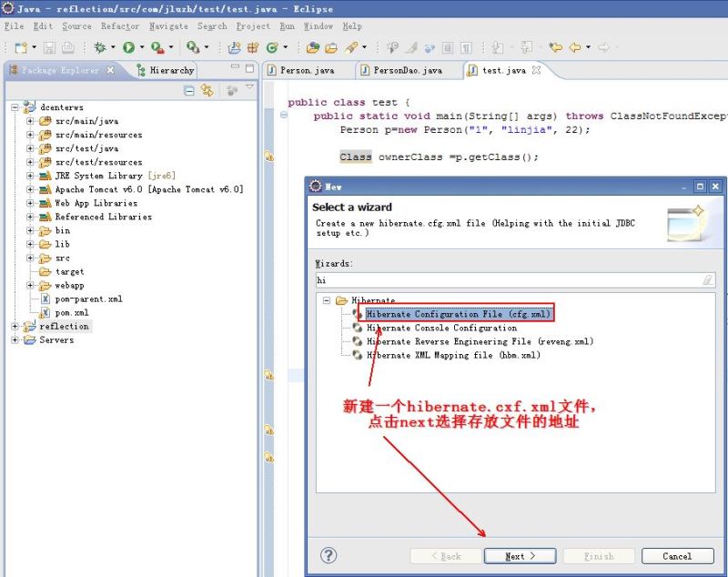
Task: Open the File menu
Action: point(14,26)
